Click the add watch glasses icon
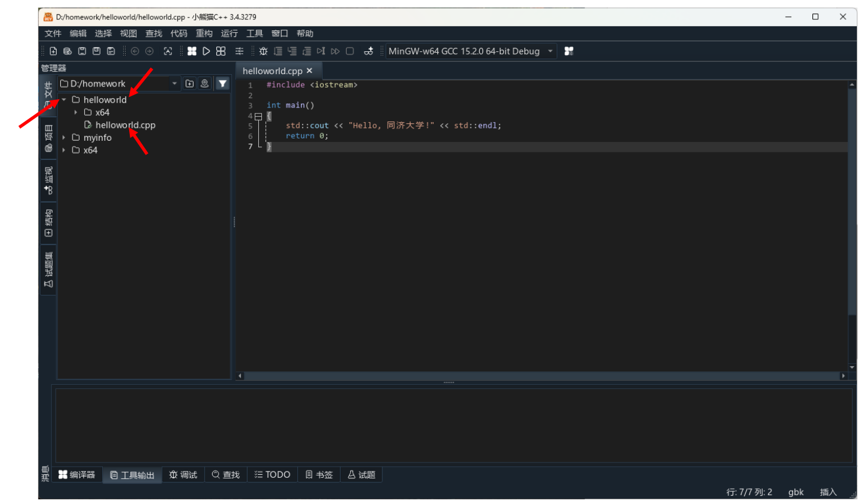Image resolution: width=858 pixels, height=504 pixels. click(x=368, y=51)
